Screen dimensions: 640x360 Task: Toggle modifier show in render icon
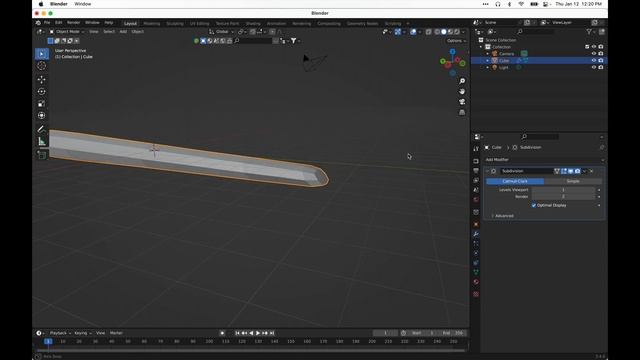coord(578,171)
